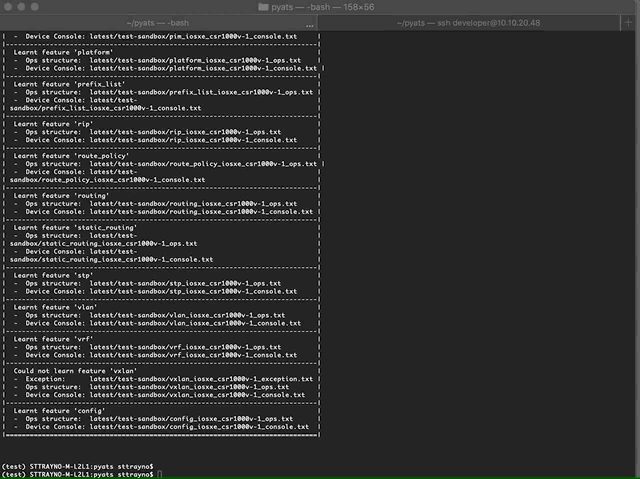Viewport: 640px width, 479px height.
Task: Click stp_iosxe_csr1000v-1_ops.txt path
Action: click(185, 283)
